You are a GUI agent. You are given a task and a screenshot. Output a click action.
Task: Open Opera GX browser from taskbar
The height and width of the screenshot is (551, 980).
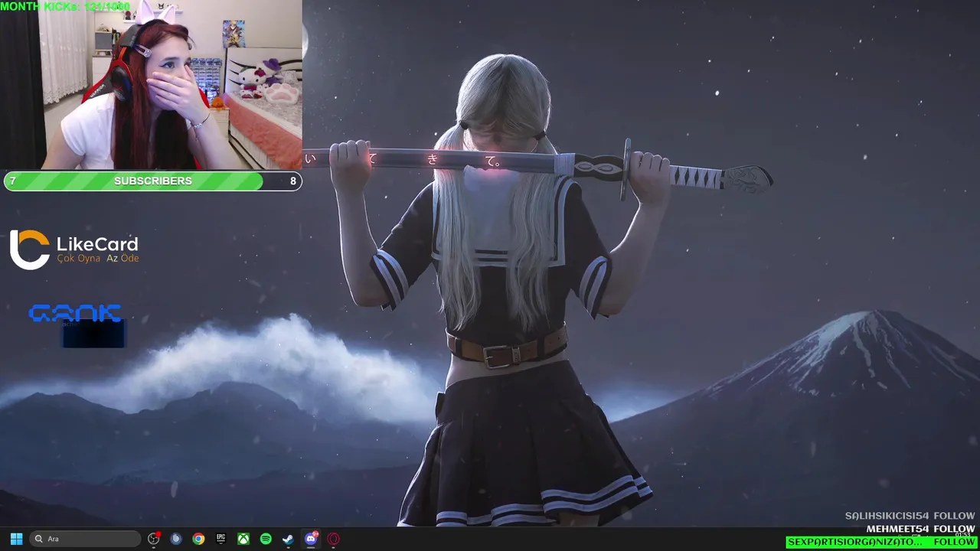pyautogui.click(x=333, y=539)
